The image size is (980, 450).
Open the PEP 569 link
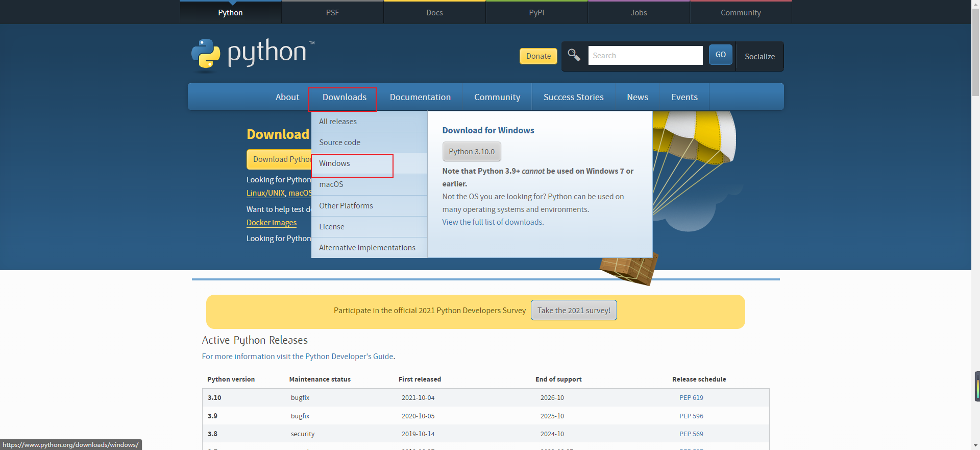click(x=691, y=434)
